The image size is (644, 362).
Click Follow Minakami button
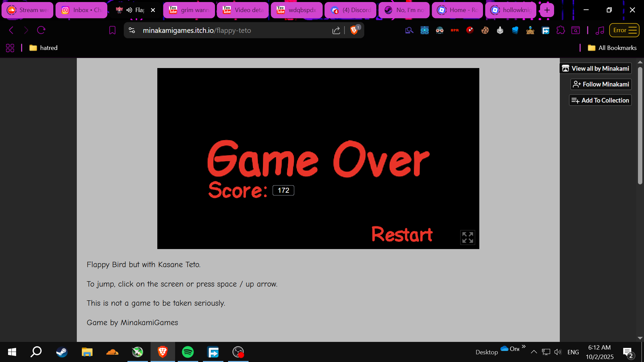click(x=601, y=84)
